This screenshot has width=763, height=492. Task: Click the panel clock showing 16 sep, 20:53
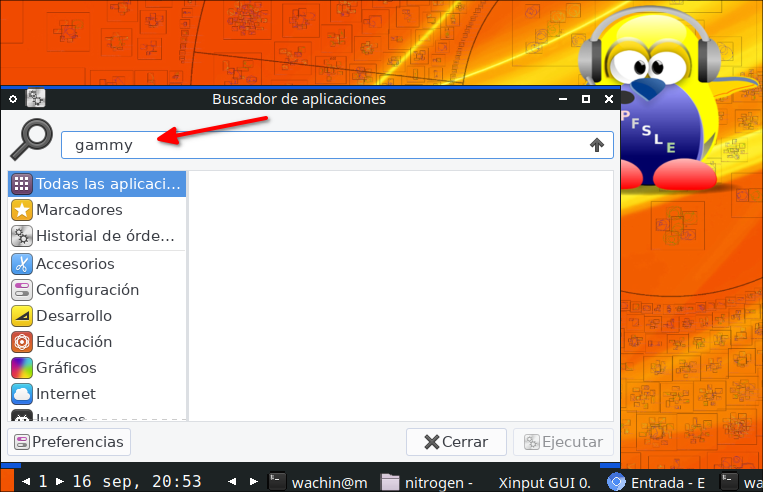137,482
